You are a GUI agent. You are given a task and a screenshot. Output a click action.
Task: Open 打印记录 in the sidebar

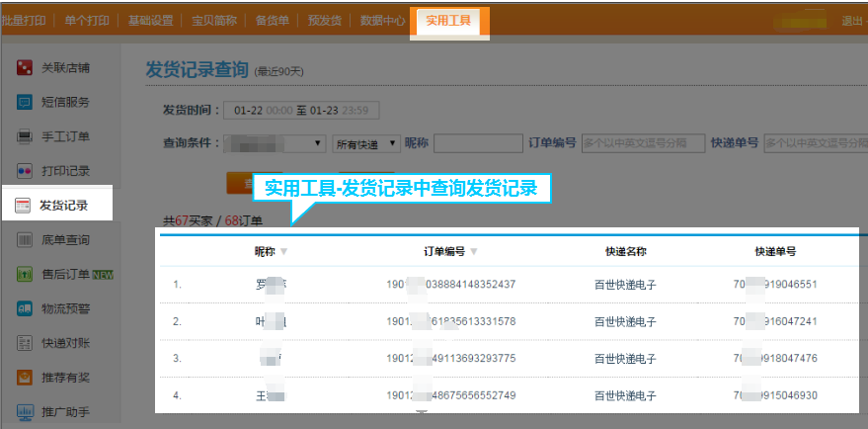pyautogui.click(x=65, y=171)
